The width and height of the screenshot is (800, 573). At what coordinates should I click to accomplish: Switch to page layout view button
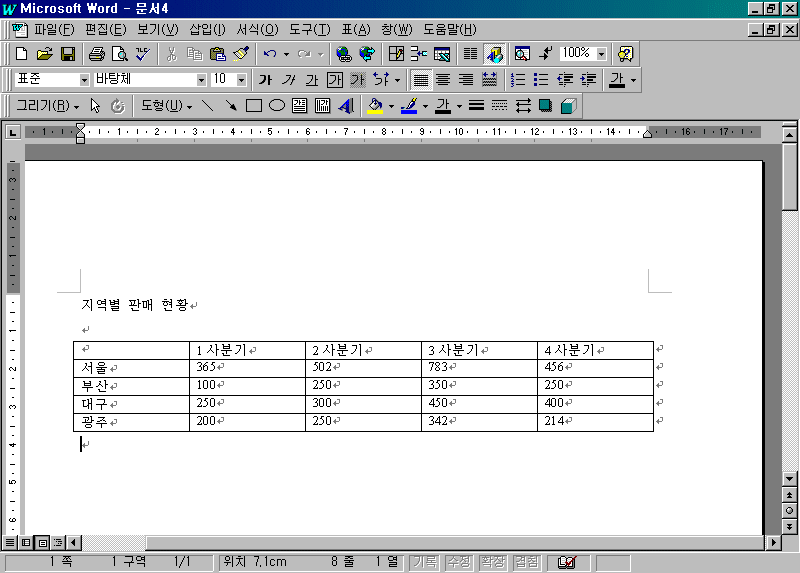43,542
